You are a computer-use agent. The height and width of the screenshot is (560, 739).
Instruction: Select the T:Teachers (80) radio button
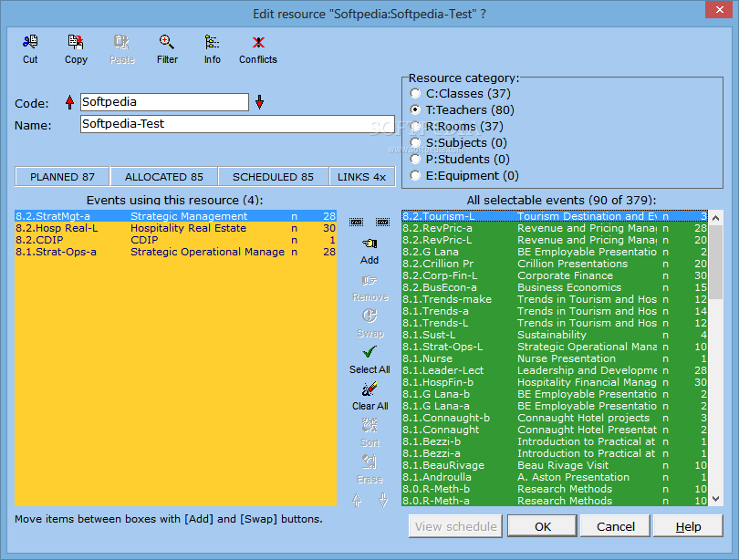(415, 109)
